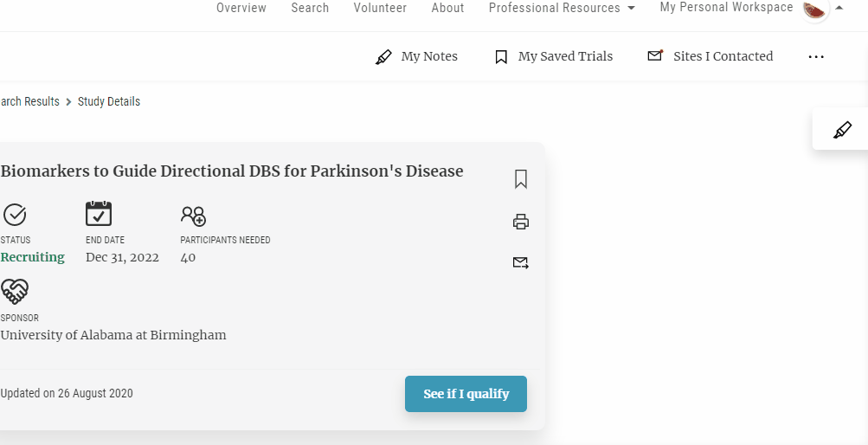Click the Updated on 26 August 2020 text

point(67,393)
